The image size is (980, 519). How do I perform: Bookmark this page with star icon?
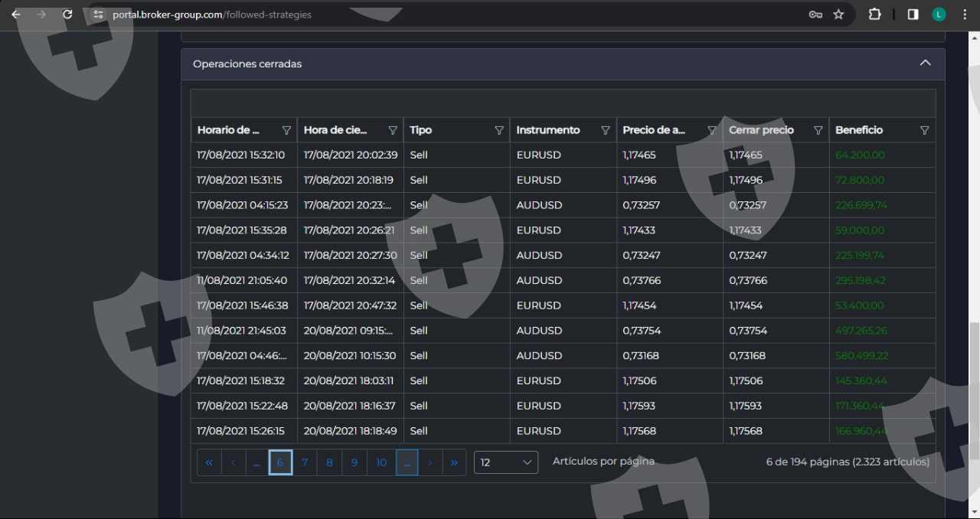(x=838, y=15)
